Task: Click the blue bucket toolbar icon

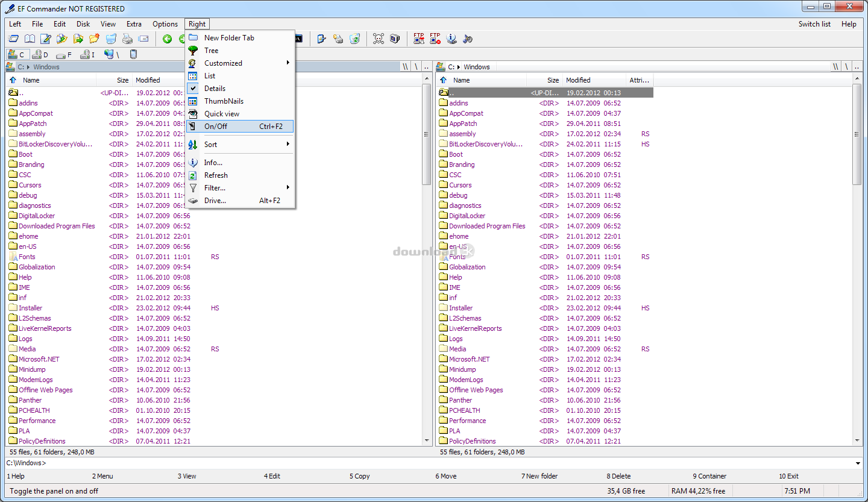Action: tap(111, 39)
